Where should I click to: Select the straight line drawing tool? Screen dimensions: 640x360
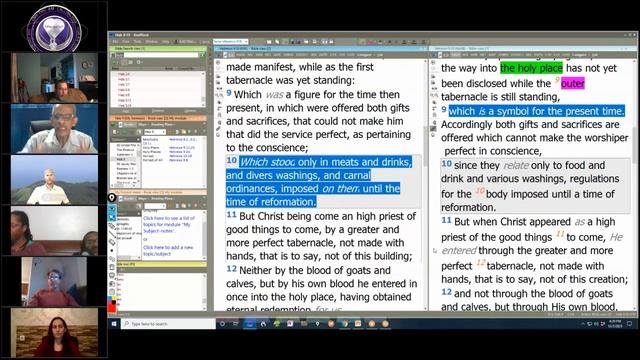(x=112, y=234)
